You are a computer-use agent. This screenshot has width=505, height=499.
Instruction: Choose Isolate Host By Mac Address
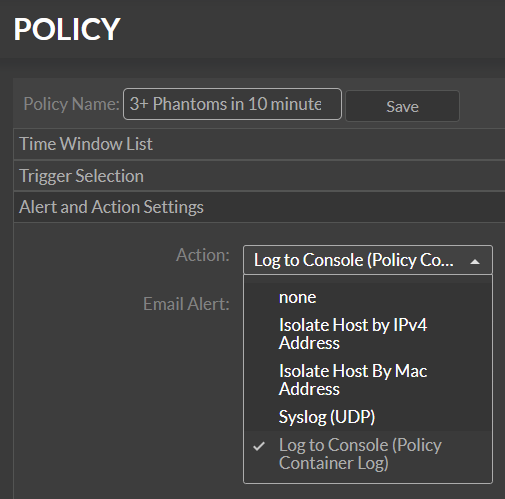(368, 380)
